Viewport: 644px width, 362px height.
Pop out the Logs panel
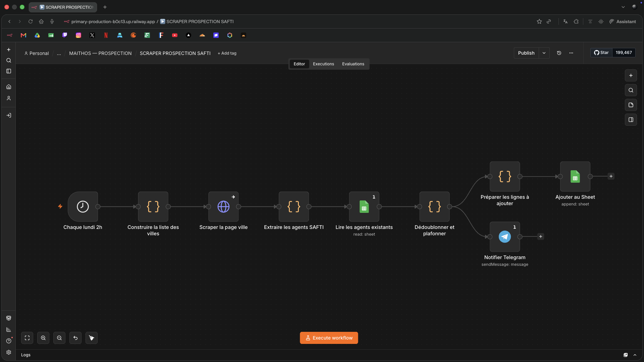click(626, 355)
